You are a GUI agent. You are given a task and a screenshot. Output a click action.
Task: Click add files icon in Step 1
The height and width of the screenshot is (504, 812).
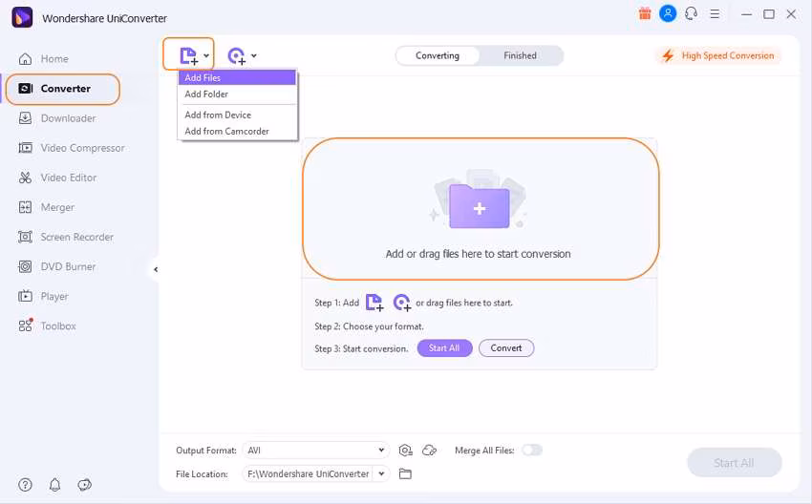tap(374, 303)
